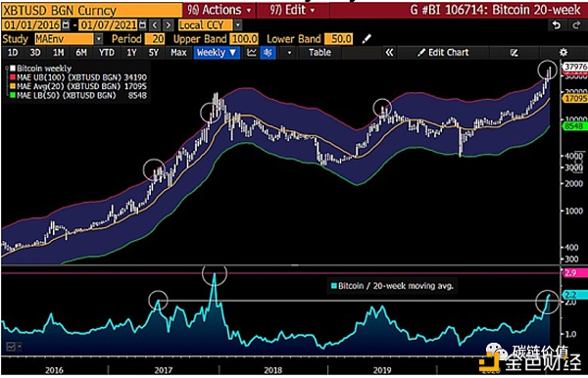Select the 1Y time range
The height and width of the screenshot is (378, 588).
coord(131,53)
